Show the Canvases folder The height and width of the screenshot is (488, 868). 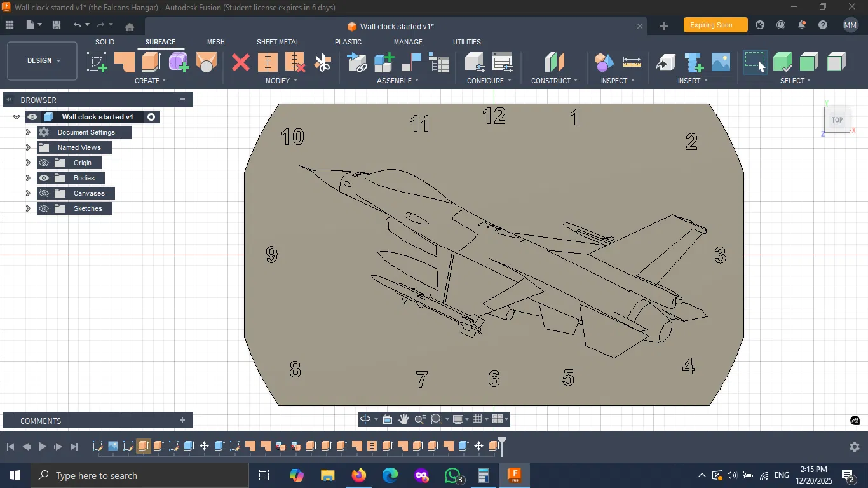coord(44,193)
